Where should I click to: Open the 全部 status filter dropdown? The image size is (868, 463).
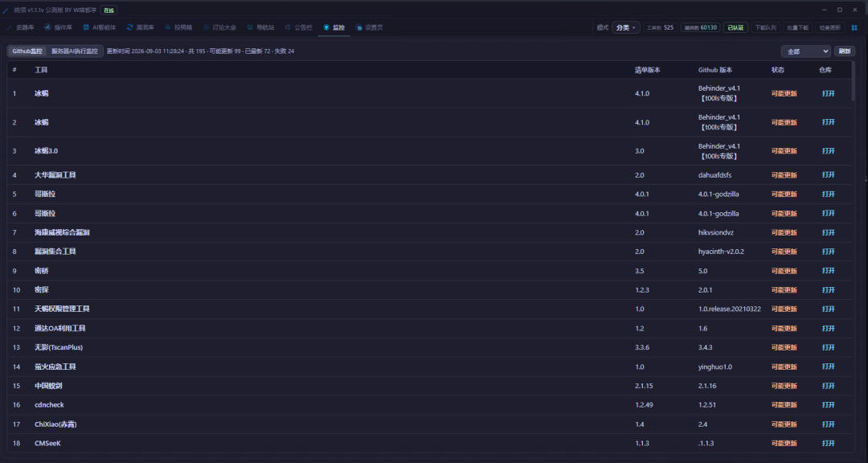tap(805, 51)
